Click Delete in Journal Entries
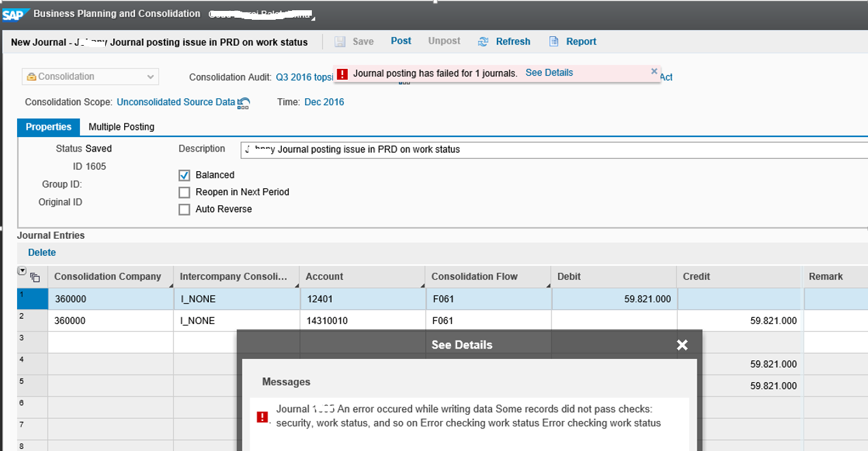This screenshot has width=868, height=451. click(x=42, y=252)
